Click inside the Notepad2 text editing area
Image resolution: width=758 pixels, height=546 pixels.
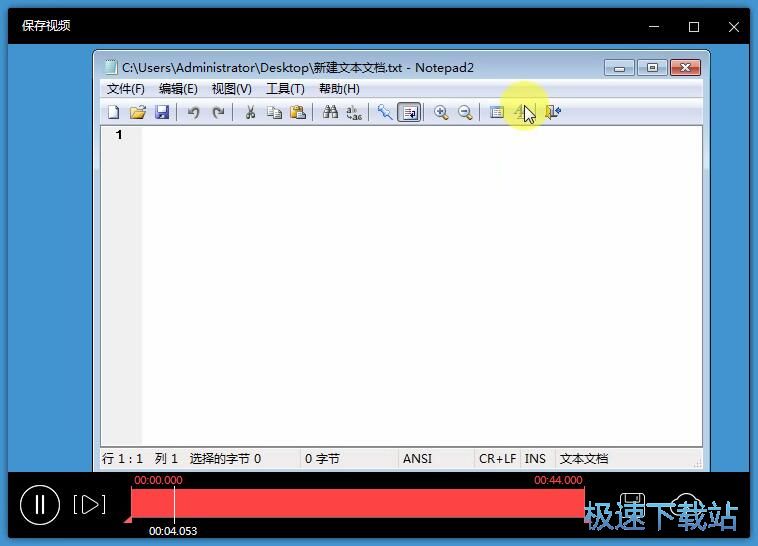pos(422,285)
